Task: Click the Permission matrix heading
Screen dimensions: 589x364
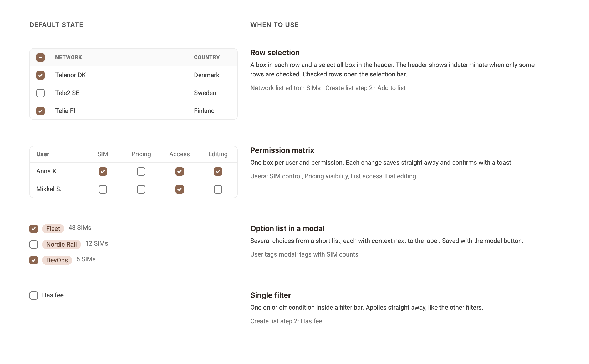Action: [282, 150]
